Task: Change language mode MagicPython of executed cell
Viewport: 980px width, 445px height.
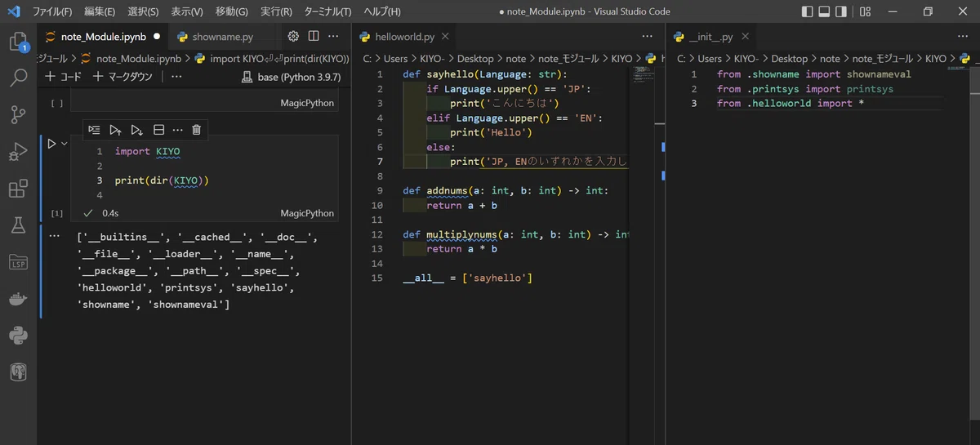Action: point(307,213)
